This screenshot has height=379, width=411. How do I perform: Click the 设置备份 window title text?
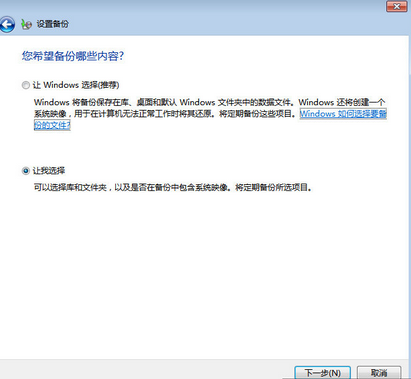(x=53, y=24)
